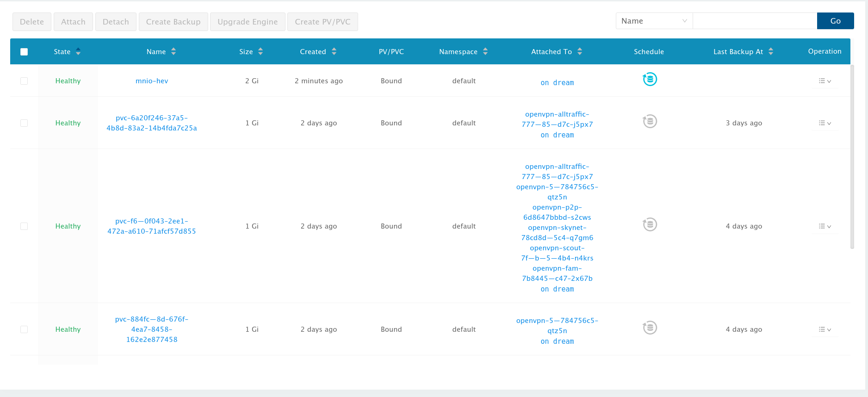The image size is (868, 397).
Task: Open the openvpn-skynet-78cd8d—5c4-q7gm6 pod link
Action: coord(557,233)
